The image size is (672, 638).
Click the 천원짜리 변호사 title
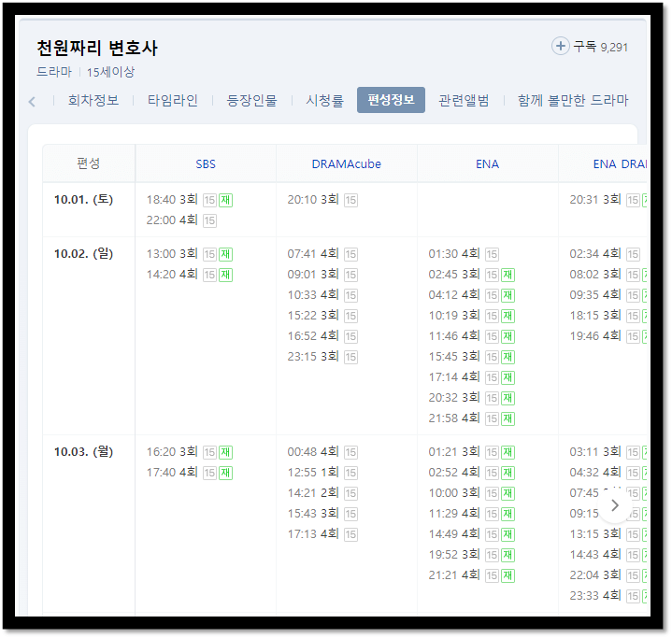[97, 48]
